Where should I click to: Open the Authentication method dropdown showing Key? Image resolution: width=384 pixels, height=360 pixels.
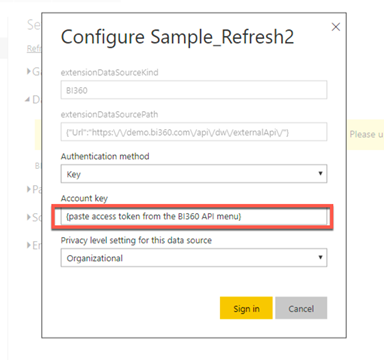194,174
